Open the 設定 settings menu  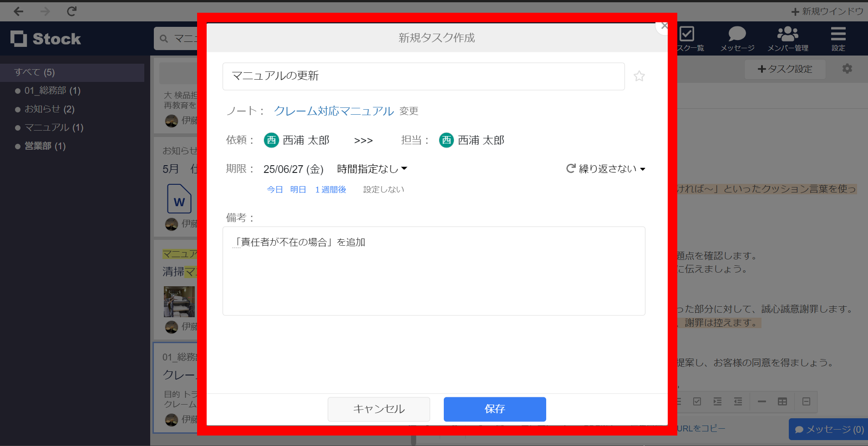pos(838,38)
